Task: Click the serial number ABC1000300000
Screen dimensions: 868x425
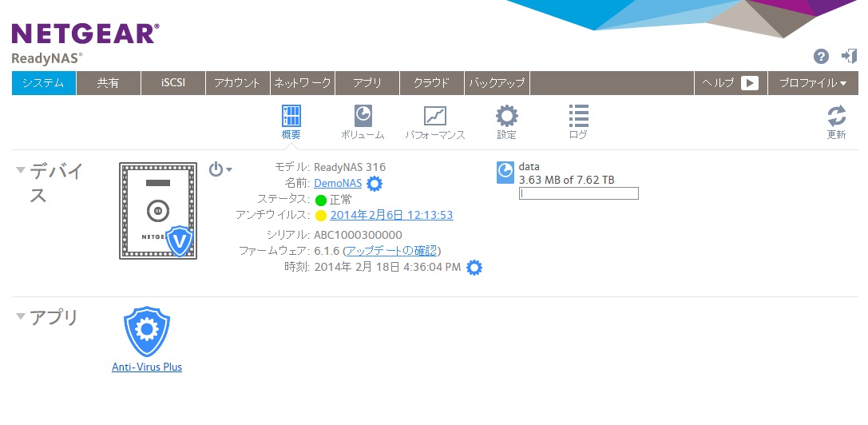Action: [359, 235]
